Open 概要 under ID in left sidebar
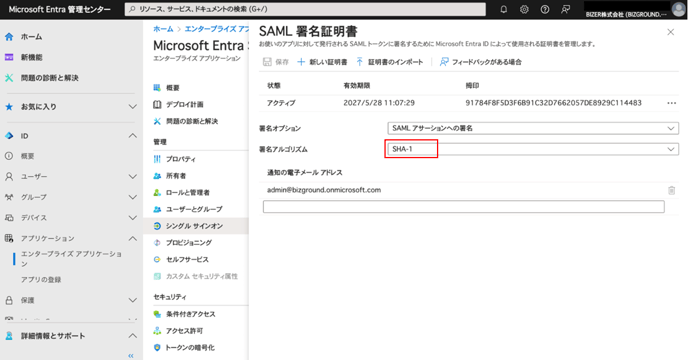This screenshot has height=360, width=688. [28, 156]
